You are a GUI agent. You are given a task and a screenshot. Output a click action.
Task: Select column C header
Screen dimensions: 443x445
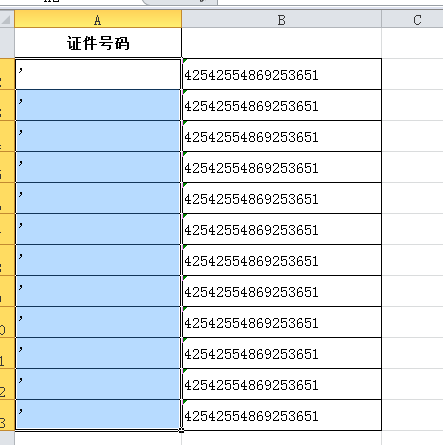click(413, 19)
